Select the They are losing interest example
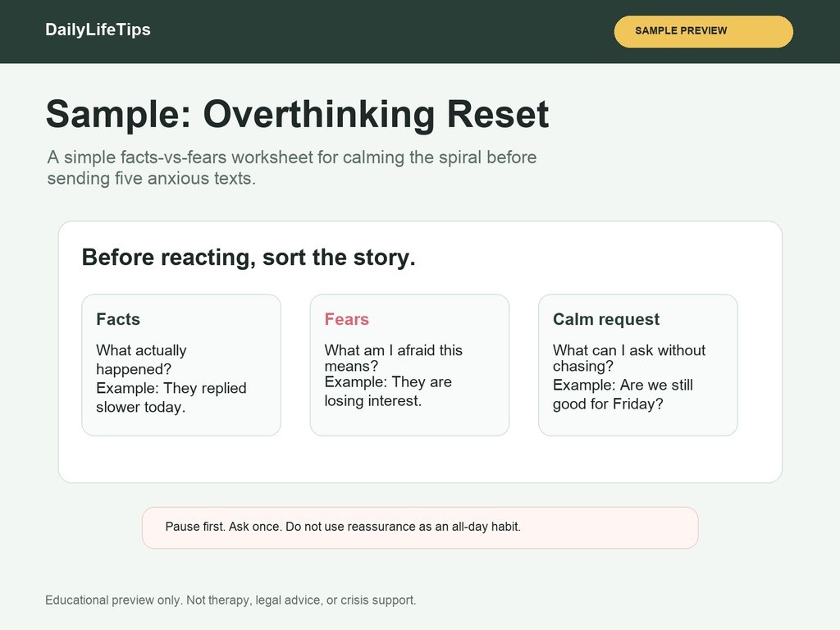The width and height of the screenshot is (840, 630). 388,391
